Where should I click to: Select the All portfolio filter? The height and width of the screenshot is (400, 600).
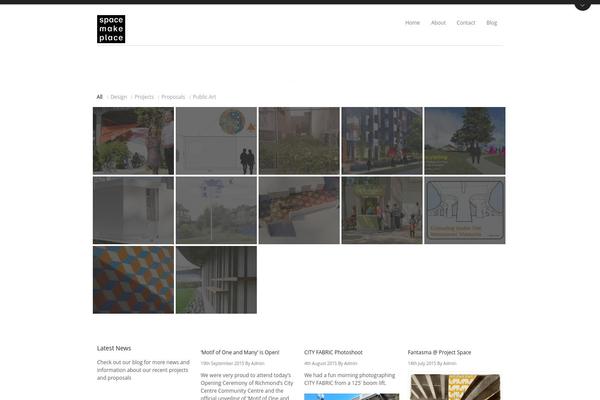coord(99,97)
